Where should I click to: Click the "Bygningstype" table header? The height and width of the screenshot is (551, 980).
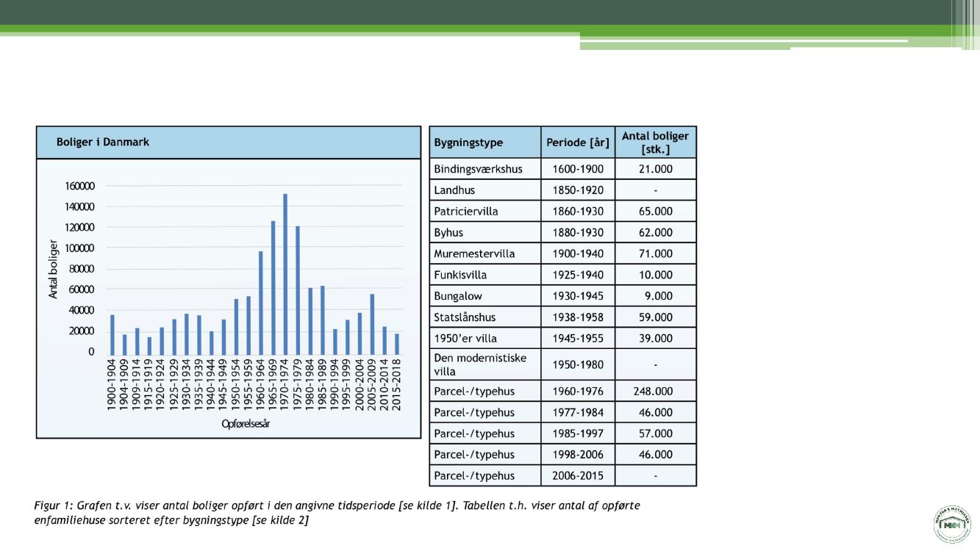[x=485, y=142]
